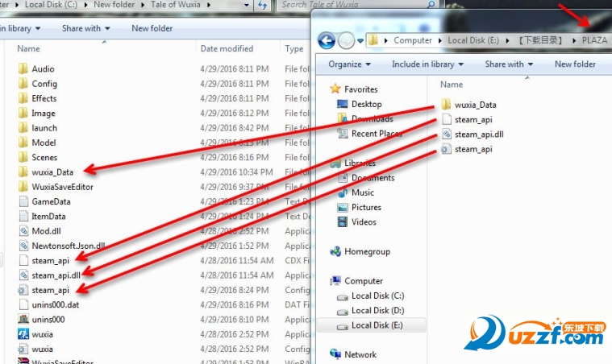Click New folder breadcrumb in Tale of Wuxia address bar
612x364 pixels.
(x=114, y=5)
